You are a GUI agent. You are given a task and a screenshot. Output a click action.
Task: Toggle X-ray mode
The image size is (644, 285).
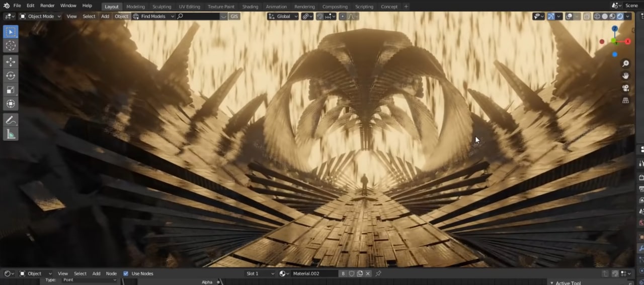(587, 16)
